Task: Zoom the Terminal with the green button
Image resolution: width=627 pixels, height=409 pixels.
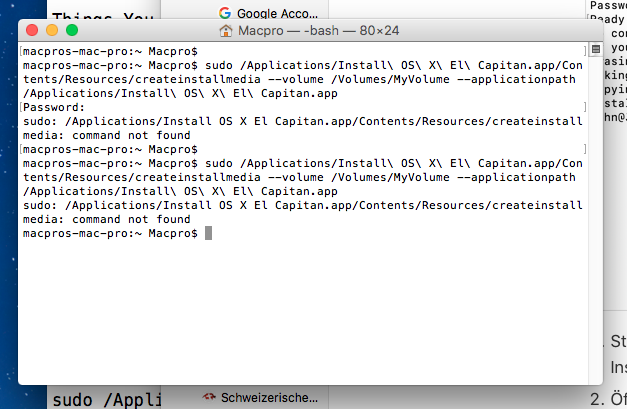Action: (72, 31)
